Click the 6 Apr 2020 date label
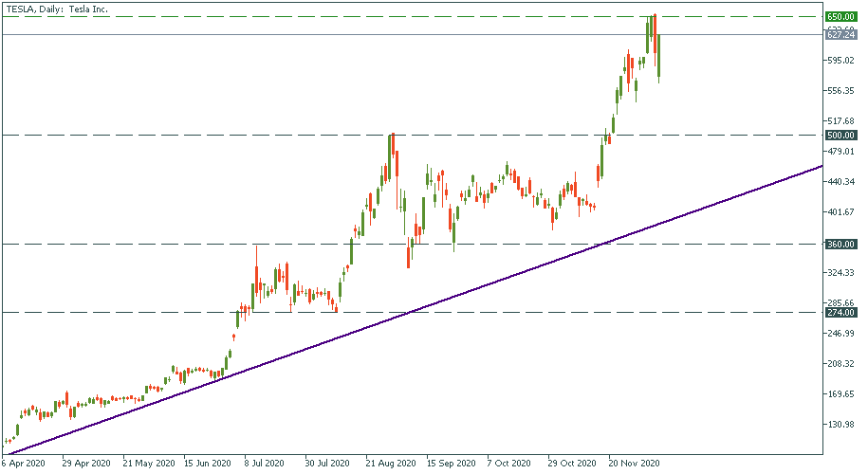868x474 pixels. click(23, 465)
